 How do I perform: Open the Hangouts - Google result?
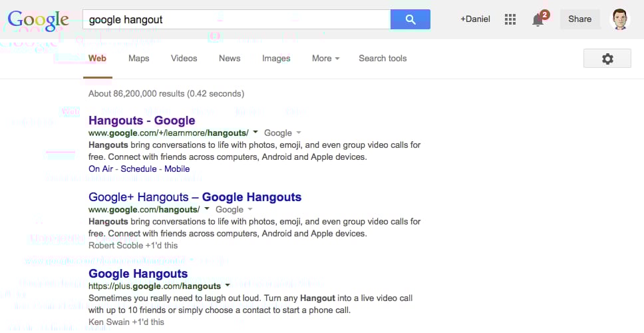pos(142,121)
